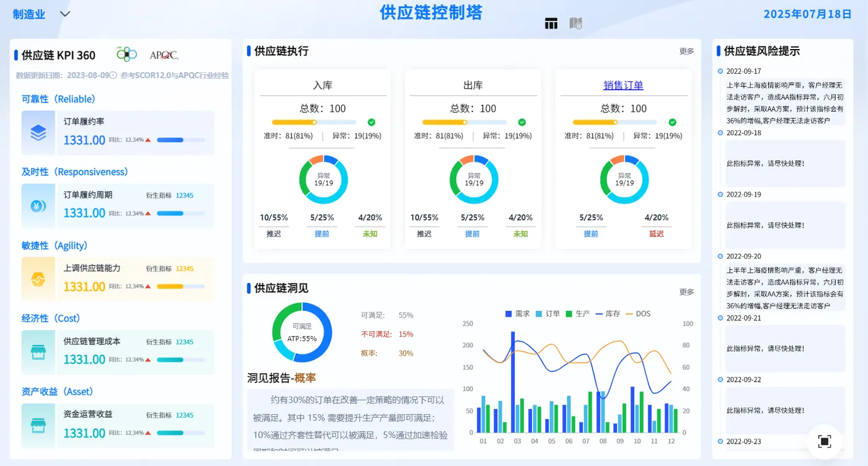Click the layers icon for 订单履约率
The width and height of the screenshot is (868, 466).
click(38, 133)
